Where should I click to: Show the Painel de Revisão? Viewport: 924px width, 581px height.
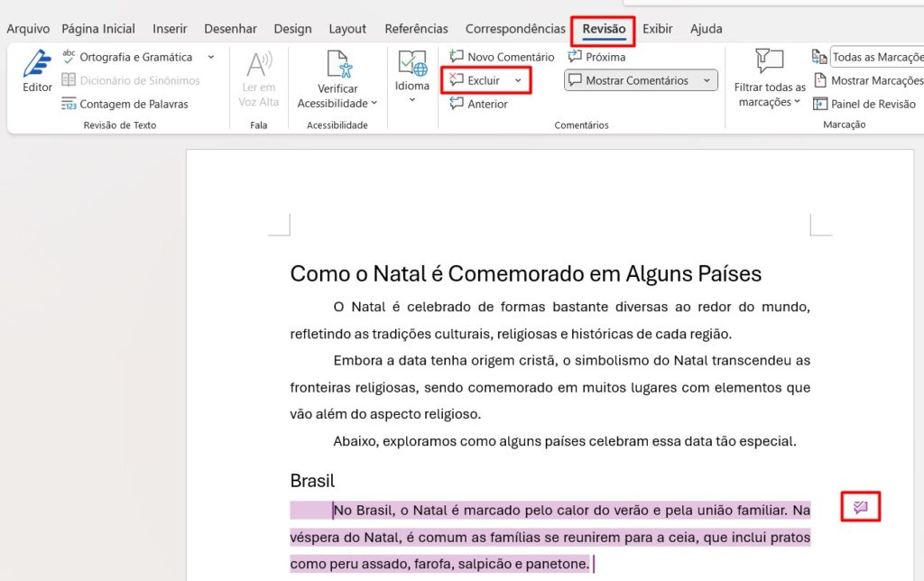[869, 102]
